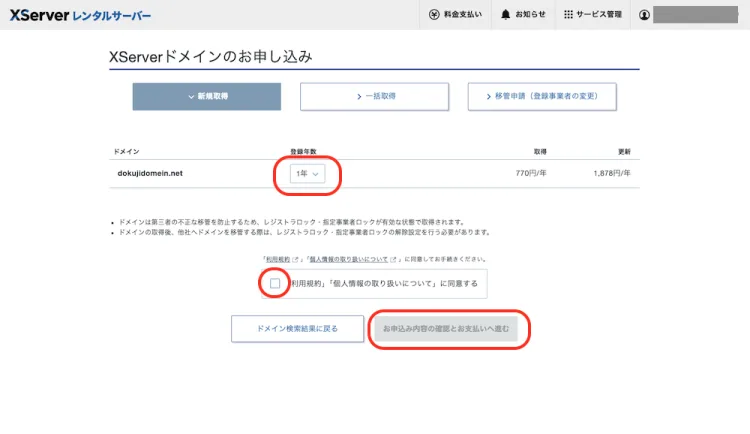Select the 新規取得 tab button
750x434 pixels.
click(x=207, y=97)
